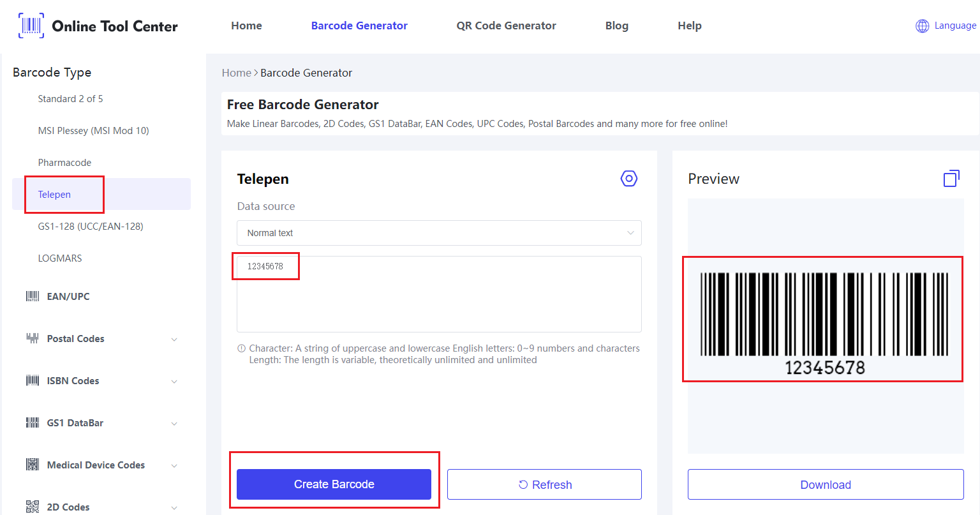The image size is (980, 515).
Task: Click the Create Barcode button
Action: tap(334, 484)
